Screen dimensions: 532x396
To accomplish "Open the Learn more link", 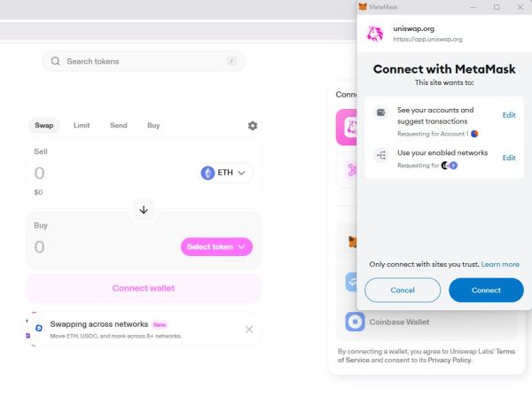I will 500,264.
